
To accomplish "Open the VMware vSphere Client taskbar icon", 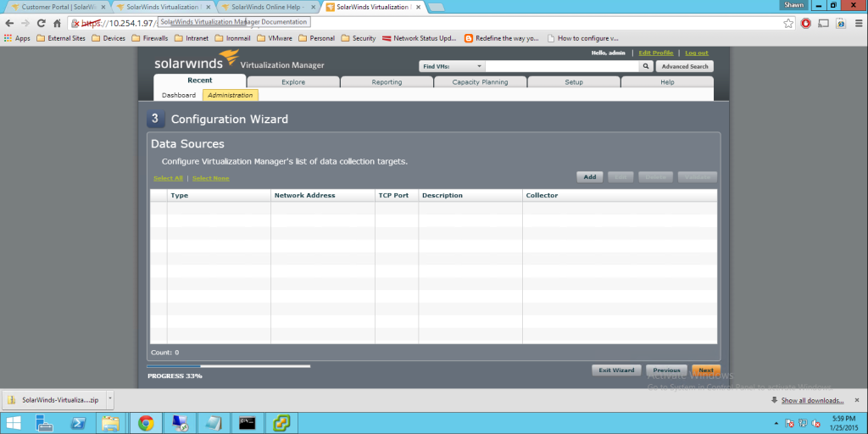I will point(281,424).
